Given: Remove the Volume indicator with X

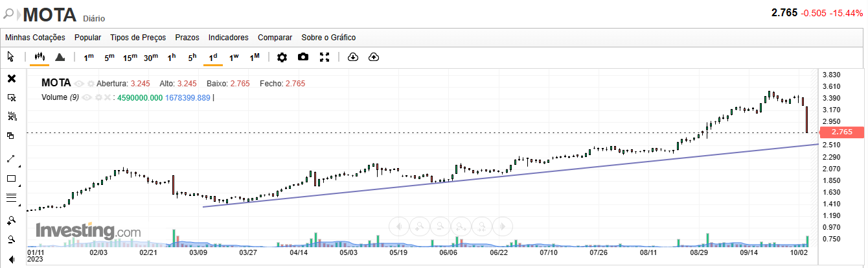Looking at the screenshot, I should 108,97.
